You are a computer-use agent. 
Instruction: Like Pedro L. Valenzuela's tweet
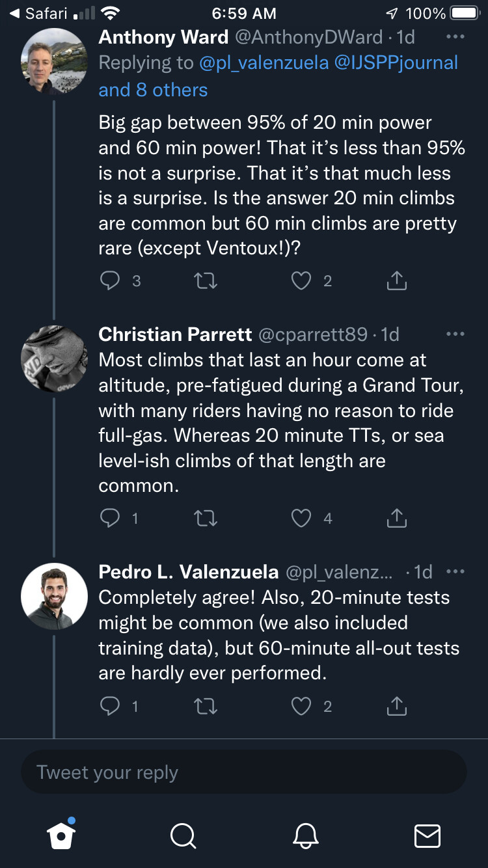(x=301, y=706)
